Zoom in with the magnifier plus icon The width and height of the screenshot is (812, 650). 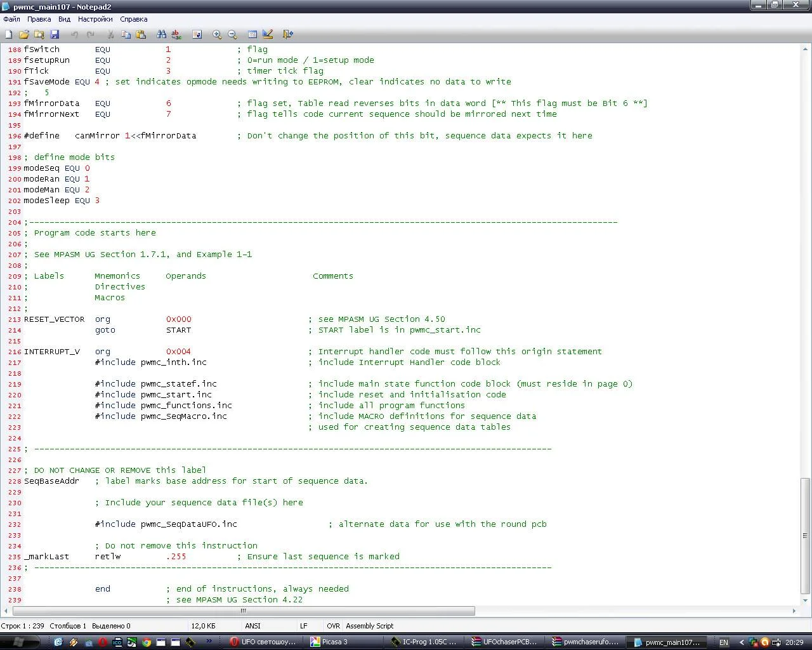point(217,34)
